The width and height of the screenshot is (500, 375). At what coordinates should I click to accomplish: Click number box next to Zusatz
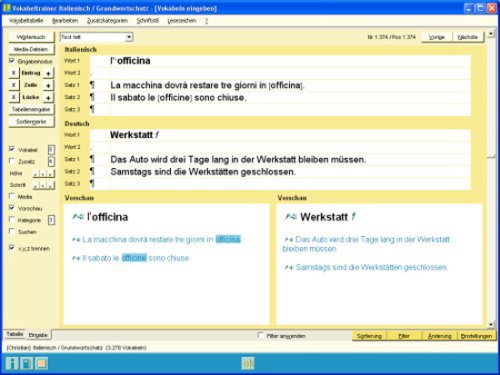coord(51,161)
